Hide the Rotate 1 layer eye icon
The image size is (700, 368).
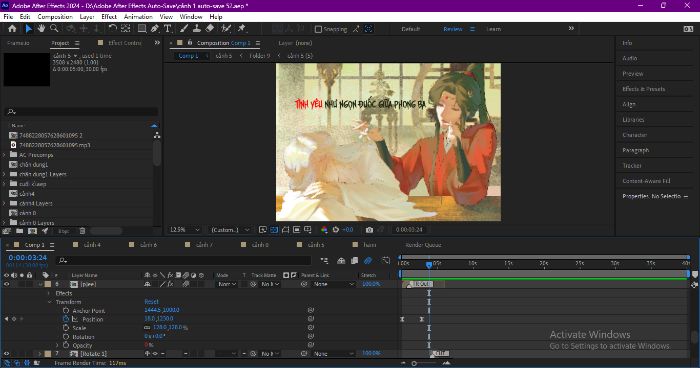6,354
